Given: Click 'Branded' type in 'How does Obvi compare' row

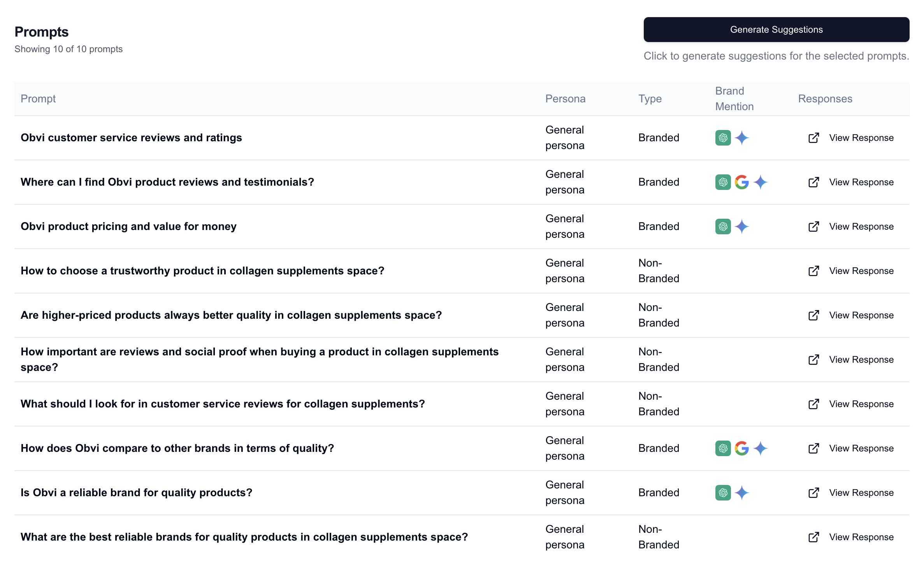Looking at the screenshot, I should click(659, 448).
